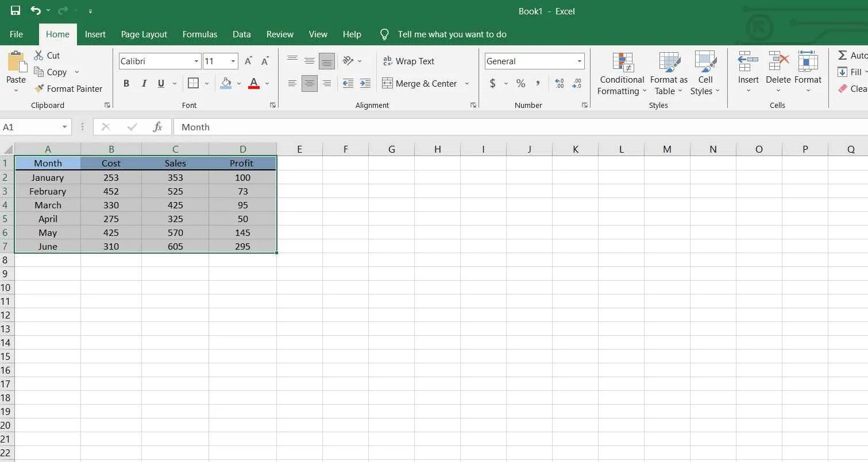Toggle center alignment for selected cells
This screenshot has width=868, height=462.
pyautogui.click(x=309, y=83)
